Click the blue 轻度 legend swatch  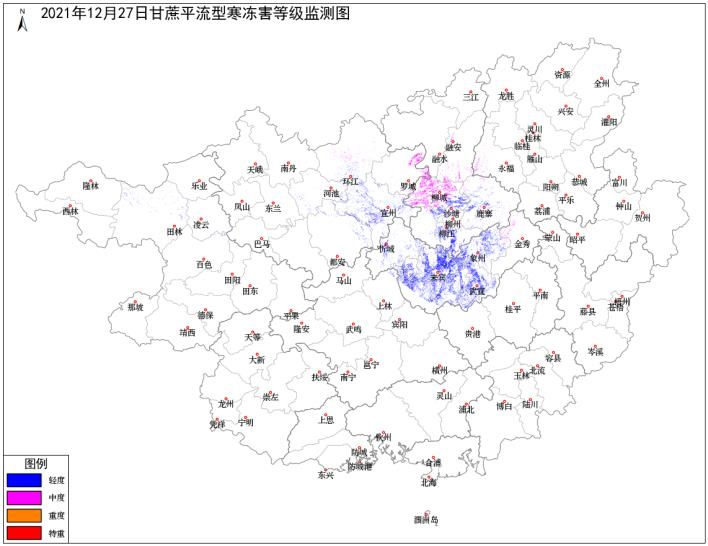tap(23, 479)
